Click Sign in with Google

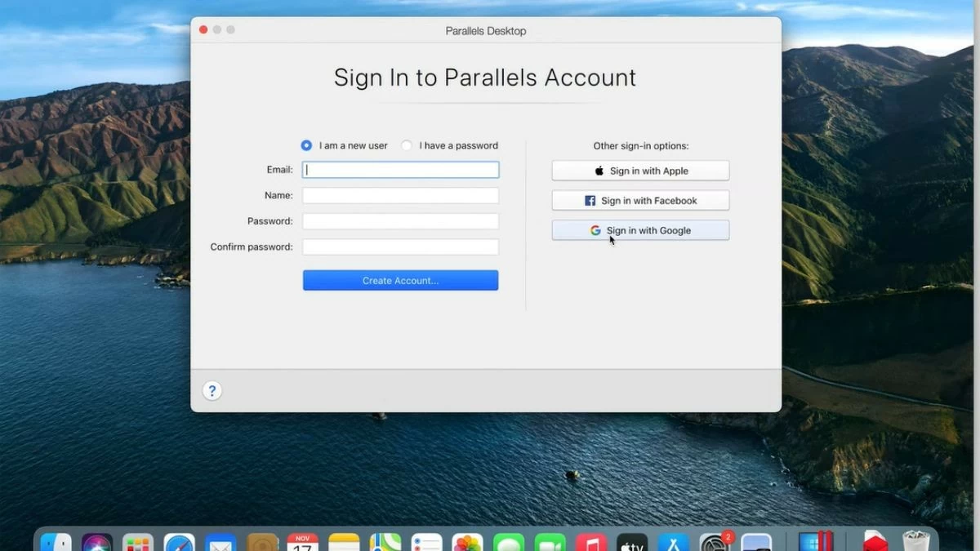(x=640, y=230)
